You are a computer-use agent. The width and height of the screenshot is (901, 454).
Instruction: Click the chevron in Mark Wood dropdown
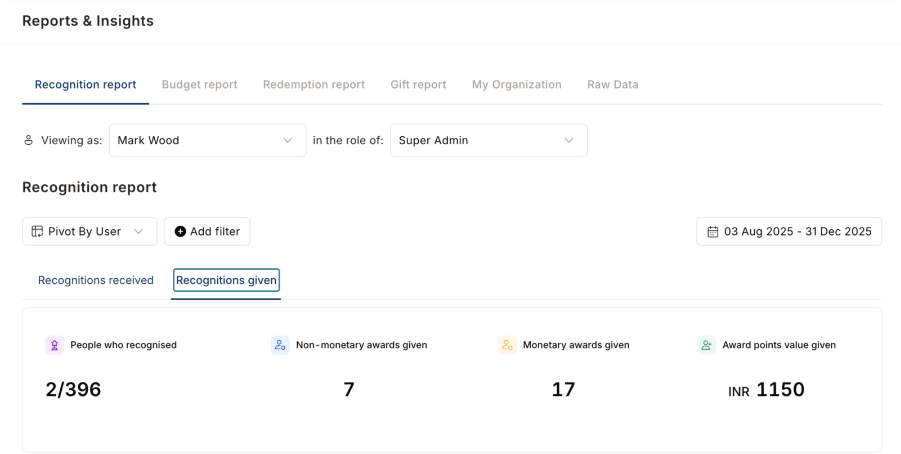point(287,140)
